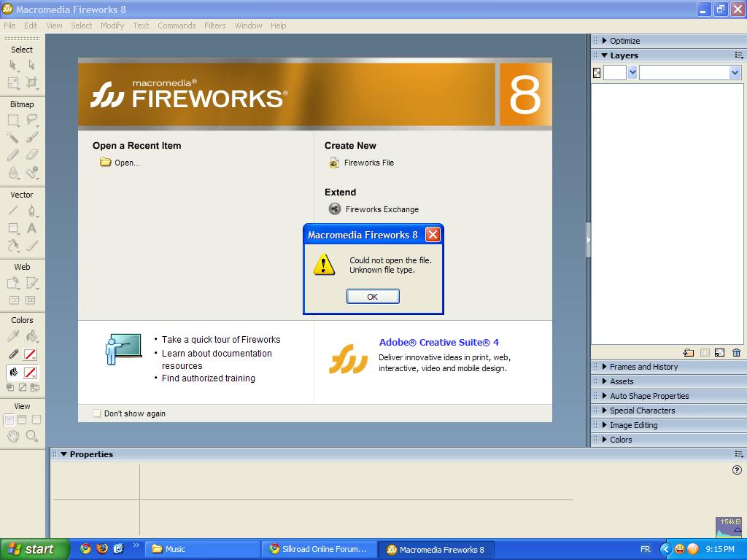Screen dimensions: 747x560
Task: Select the Lasso tool
Action: click(x=31, y=120)
